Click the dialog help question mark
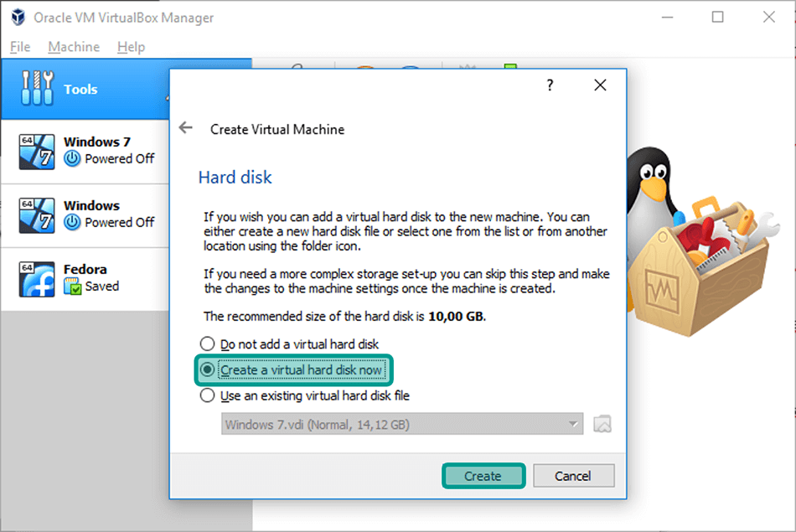The image size is (796, 532). pyautogui.click(x=550, y=85)
